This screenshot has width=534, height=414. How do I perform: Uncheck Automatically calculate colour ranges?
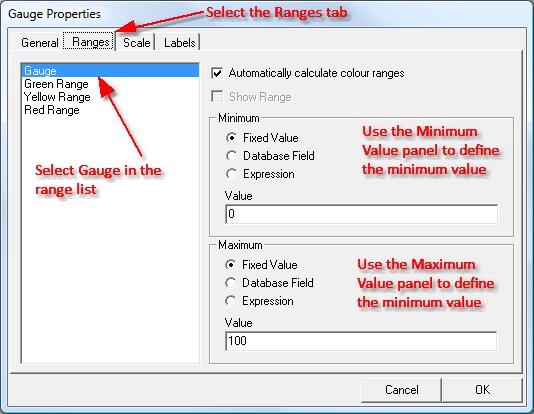point(217,73)
